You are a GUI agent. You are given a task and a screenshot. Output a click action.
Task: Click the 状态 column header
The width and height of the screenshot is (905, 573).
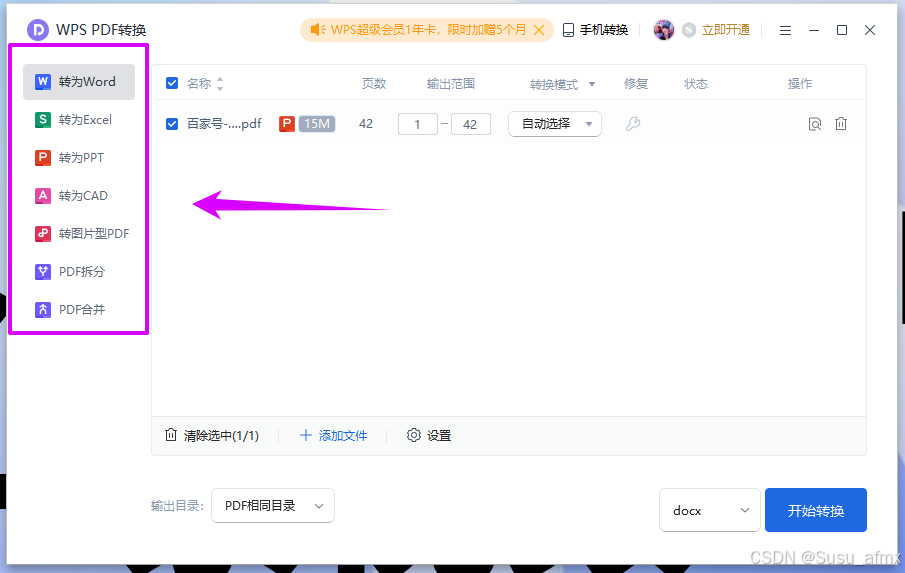coord(696,84)
